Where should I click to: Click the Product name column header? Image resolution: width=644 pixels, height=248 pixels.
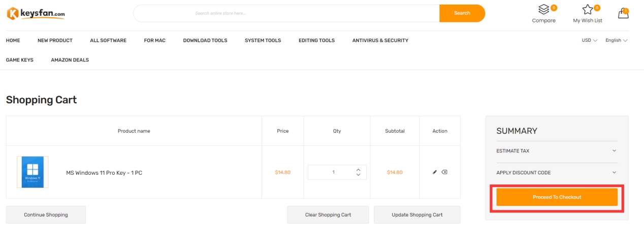pos(134,131)
